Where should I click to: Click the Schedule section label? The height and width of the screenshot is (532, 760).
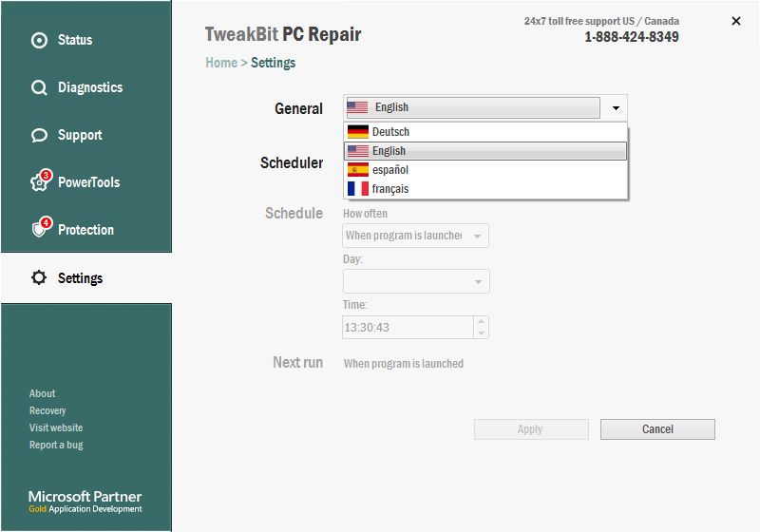pos(294,213)
